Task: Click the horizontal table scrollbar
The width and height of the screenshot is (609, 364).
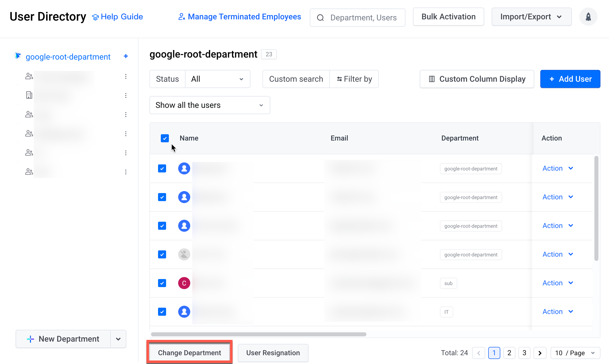Action: pyautogui.click(x=259, y=334)
